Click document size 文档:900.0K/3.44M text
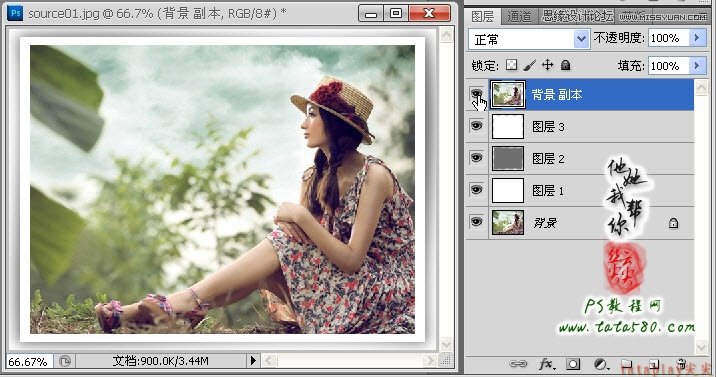716x377 pixels. pos(161,361)
